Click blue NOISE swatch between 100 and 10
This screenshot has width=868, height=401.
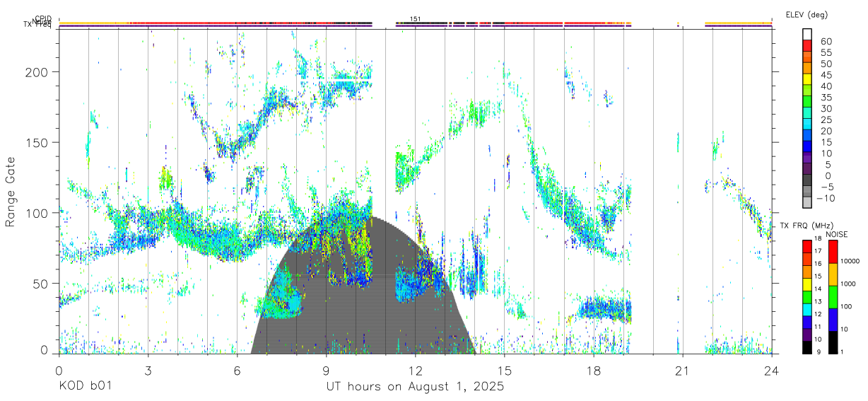coord(833,319)
